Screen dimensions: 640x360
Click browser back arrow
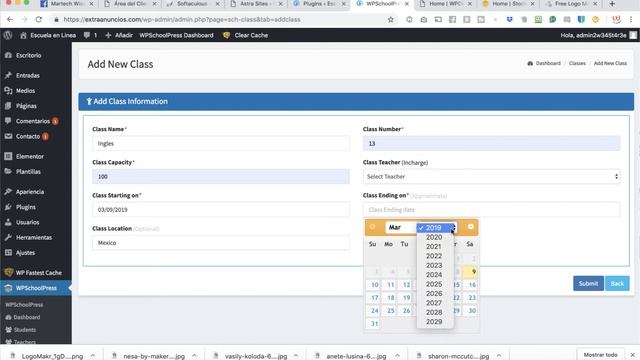[x=10, y=19]
